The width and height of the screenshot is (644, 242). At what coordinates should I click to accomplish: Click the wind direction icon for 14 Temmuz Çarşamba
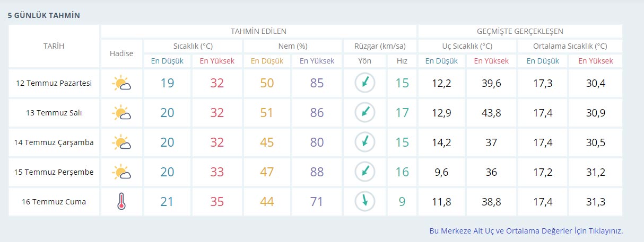(x=365, y=142)
